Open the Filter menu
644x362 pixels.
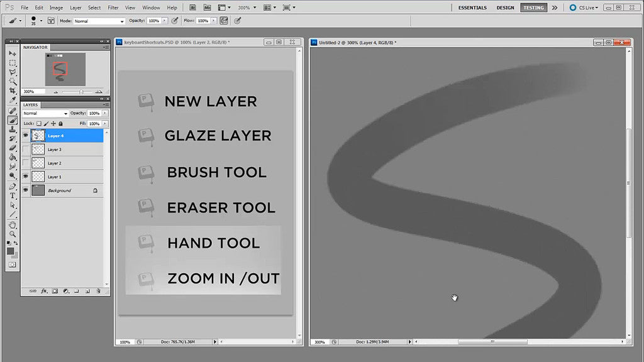click(113, 8)
